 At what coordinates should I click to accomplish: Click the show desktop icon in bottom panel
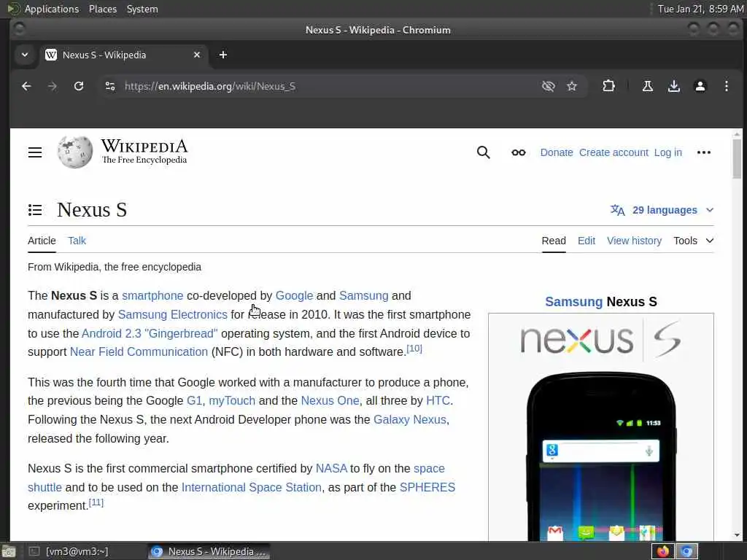coord(9,552)
